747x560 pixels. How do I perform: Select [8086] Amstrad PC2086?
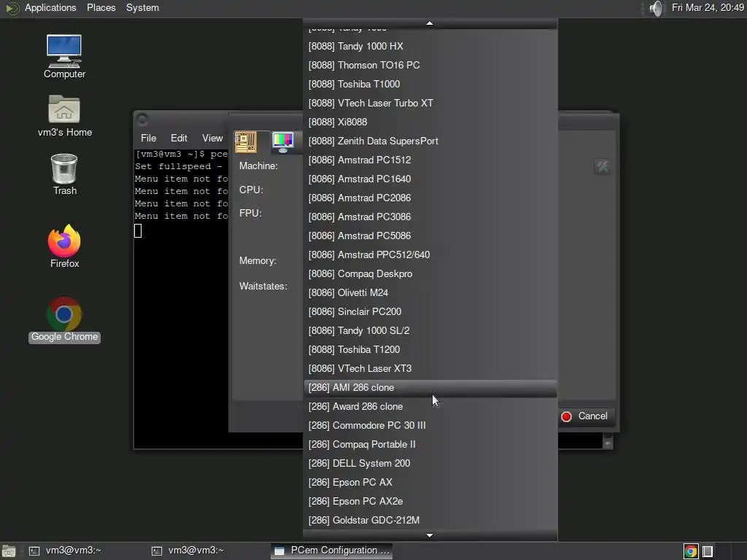coord(430,198)
